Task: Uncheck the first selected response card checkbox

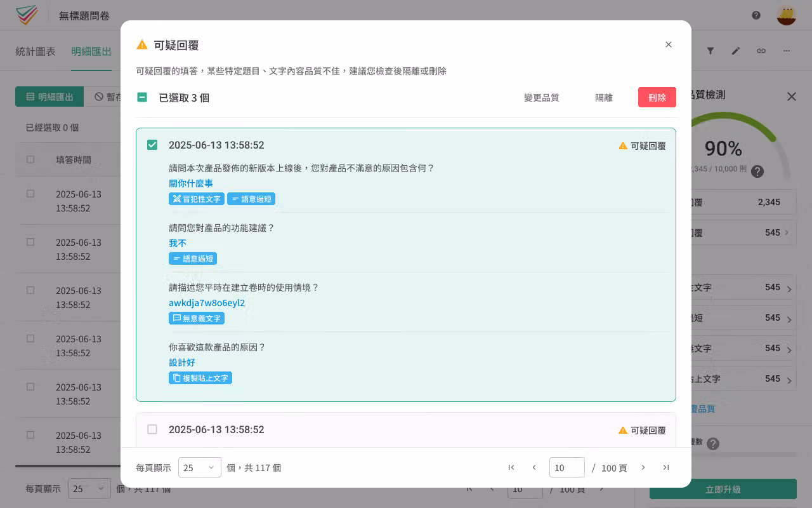Action: click(152, 145)
